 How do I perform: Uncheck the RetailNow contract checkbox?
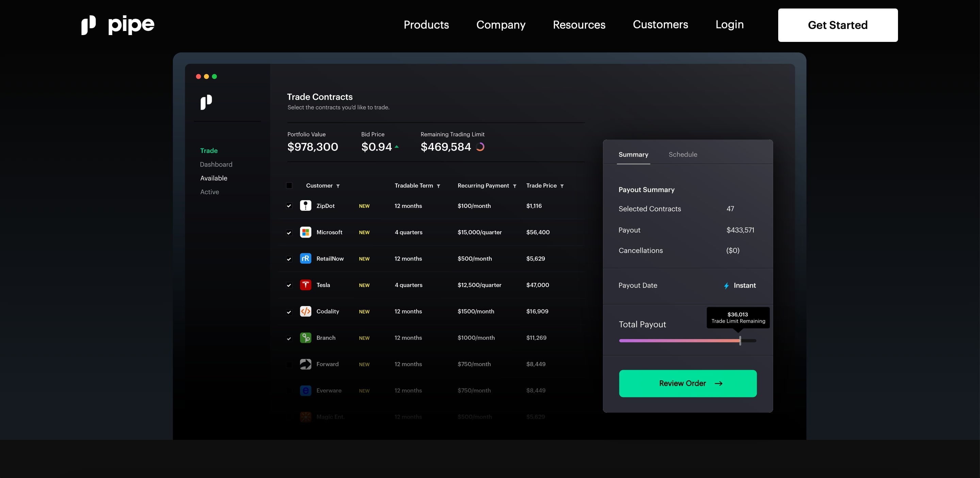click(x=289, y=259)
